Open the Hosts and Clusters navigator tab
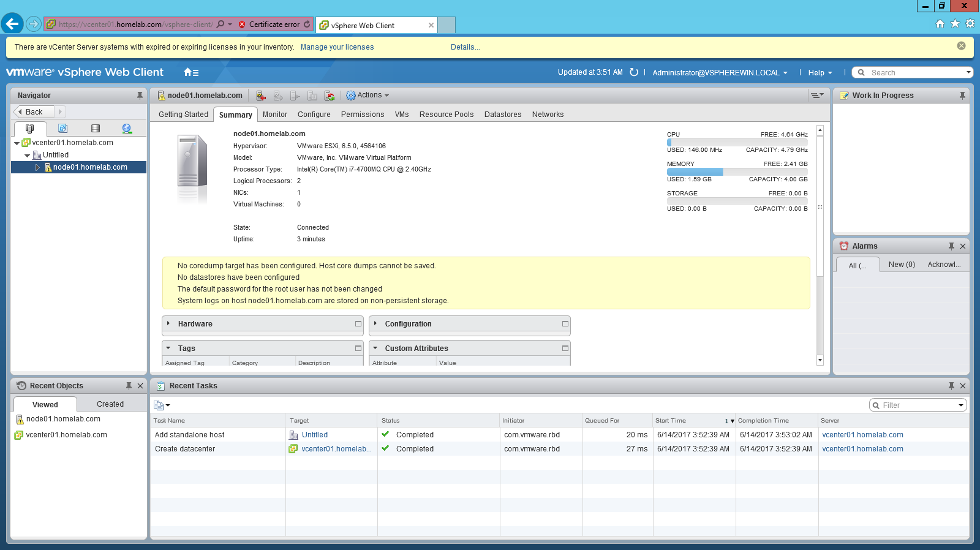980x550 pixels. [29, 129]
